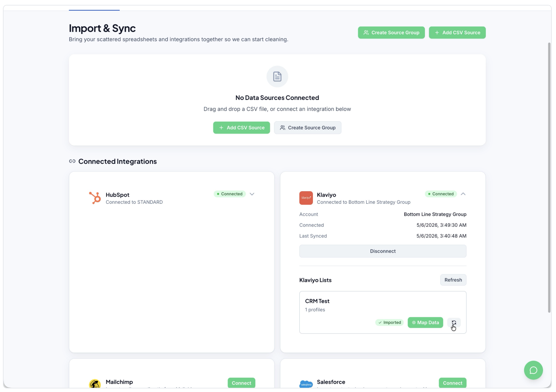Click the HubSpot logo icon
The width and height of the screenshot is (556, 392).
coord(95,198)
